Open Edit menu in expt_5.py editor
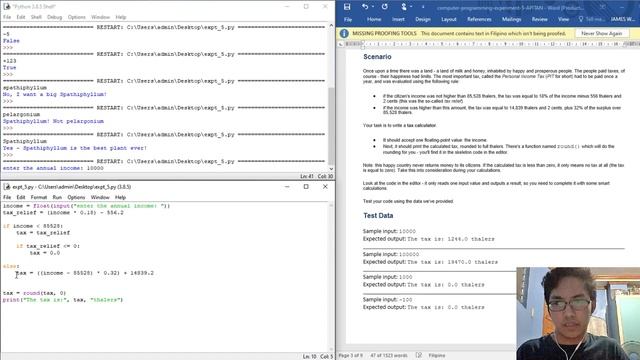640x360 pixels. (x=20, y=197)
